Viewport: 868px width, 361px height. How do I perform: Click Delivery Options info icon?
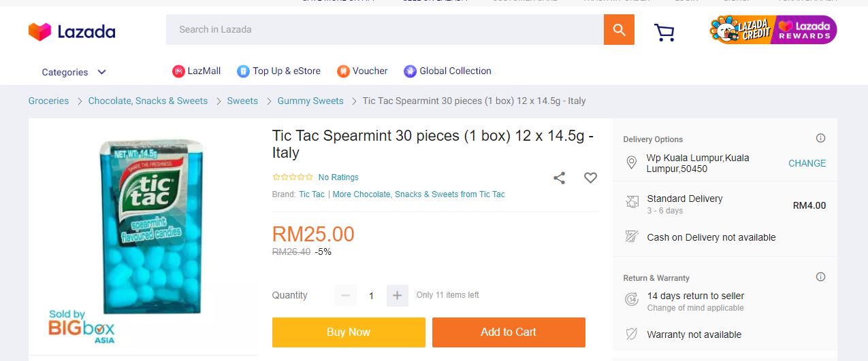[820, 138]
